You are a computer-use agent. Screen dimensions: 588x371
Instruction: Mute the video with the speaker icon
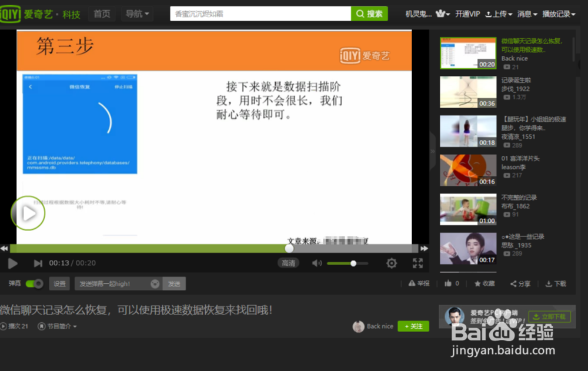(x=317, y=263)
